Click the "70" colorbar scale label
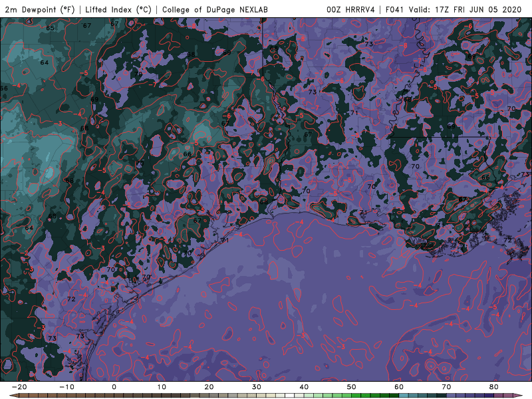 coord(446,387)
